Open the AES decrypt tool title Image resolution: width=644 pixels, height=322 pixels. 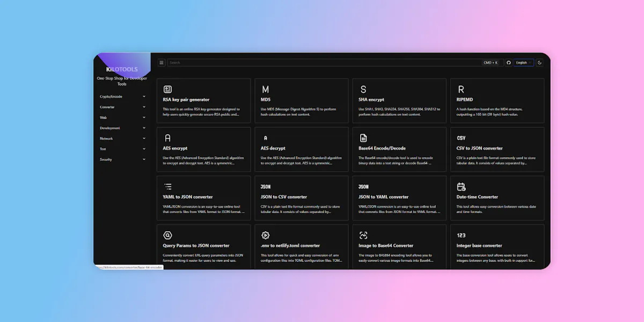(273, 148)
